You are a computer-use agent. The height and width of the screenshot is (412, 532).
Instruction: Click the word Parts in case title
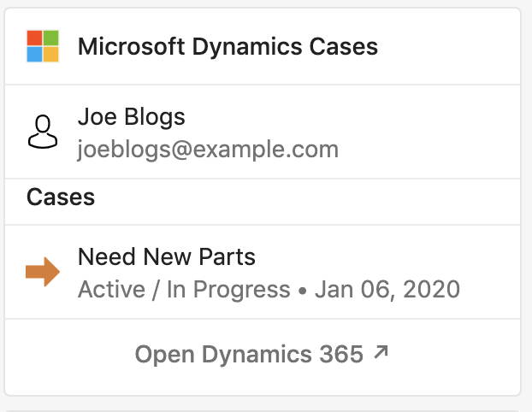tap(227, 256)
